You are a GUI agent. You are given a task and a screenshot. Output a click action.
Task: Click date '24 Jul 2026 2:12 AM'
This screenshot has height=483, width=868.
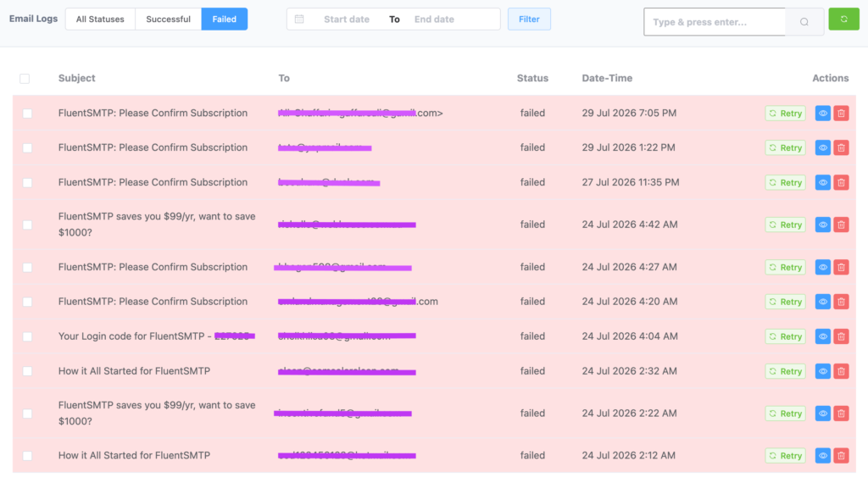628,455
